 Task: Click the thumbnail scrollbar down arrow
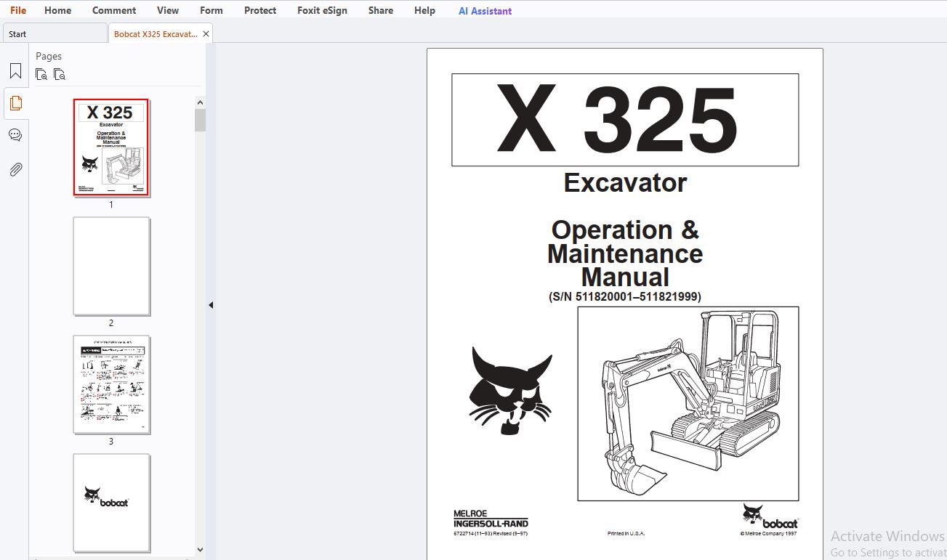click(200, 550)
